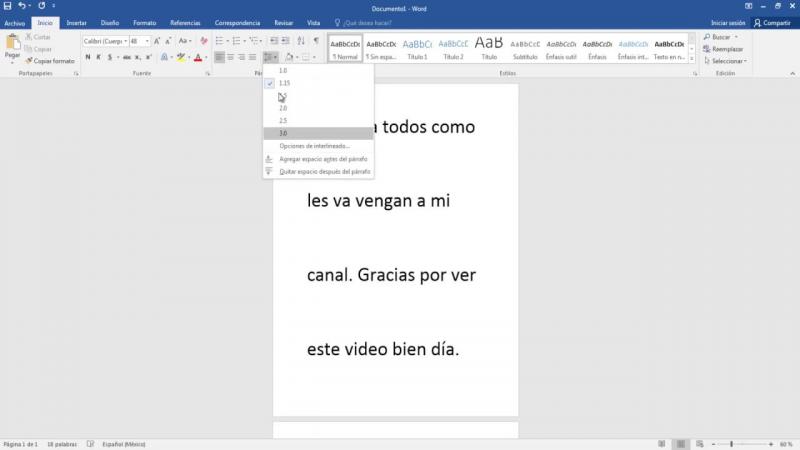Center align the paragraph text
800x450 pixels.
(231, 57)
